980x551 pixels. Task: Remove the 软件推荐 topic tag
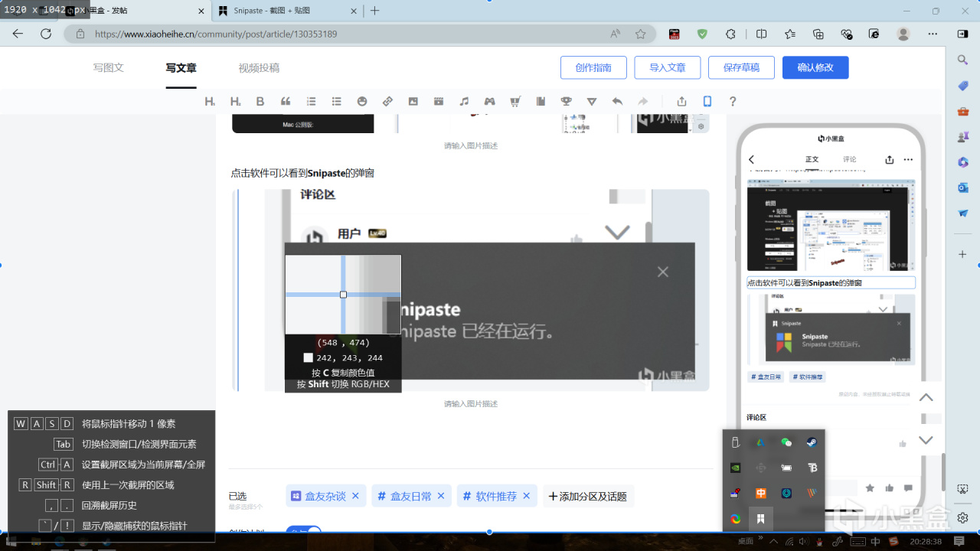click(x=527, y=496)
